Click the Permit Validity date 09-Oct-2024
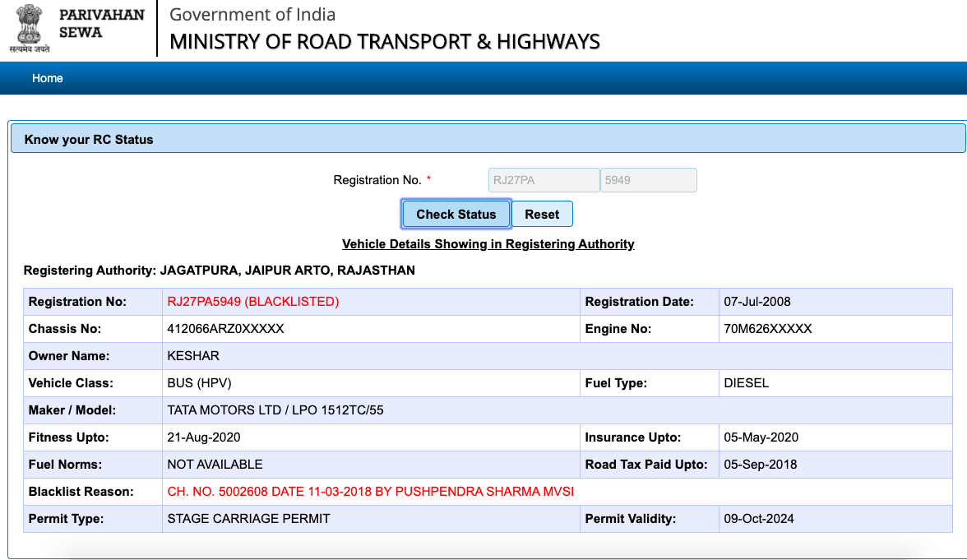 [758, 519]
